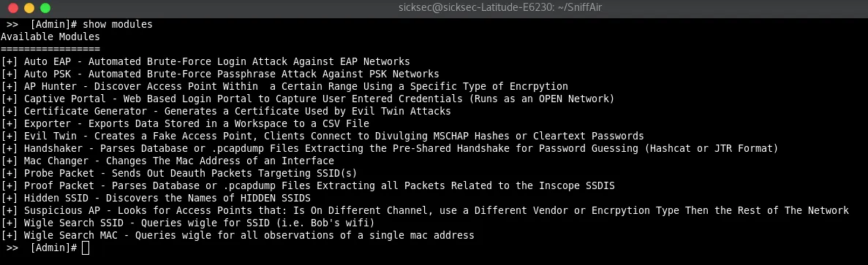Click the Handshaker module entry
This screenshot has height=265, width=868.
tap(390, 148)
